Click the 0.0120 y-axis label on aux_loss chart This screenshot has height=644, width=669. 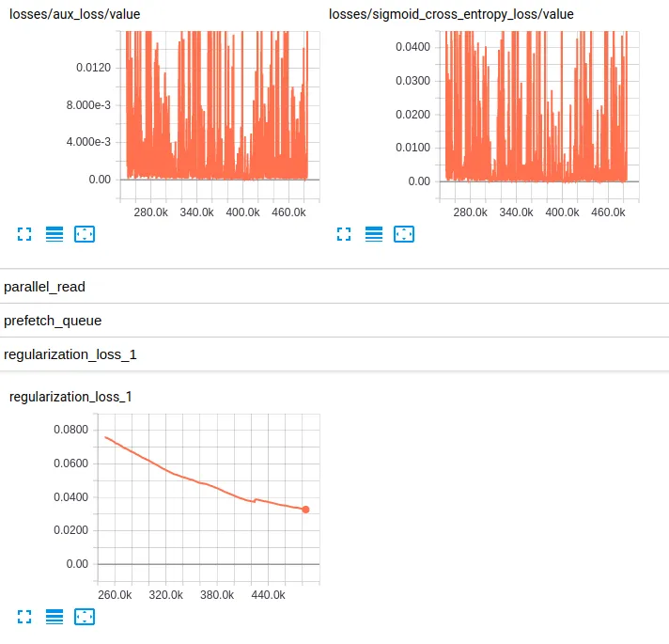pyautogui.click(x=93, y=68)
